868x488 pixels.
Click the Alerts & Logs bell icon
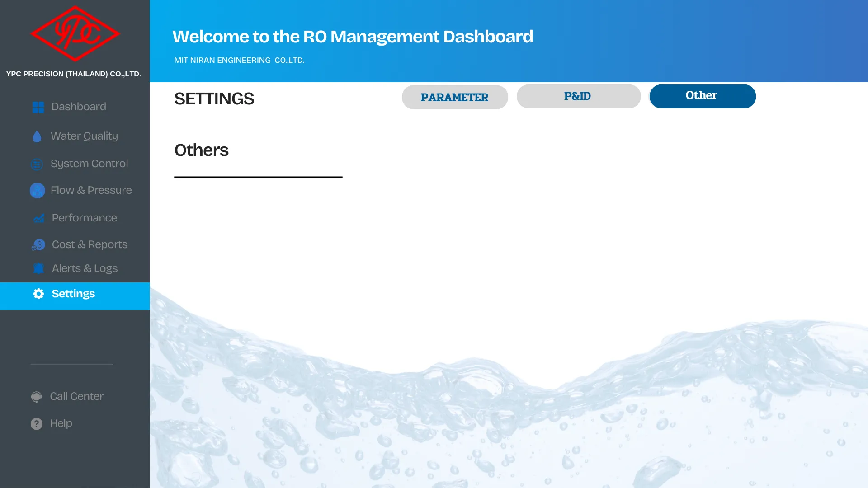39,269
